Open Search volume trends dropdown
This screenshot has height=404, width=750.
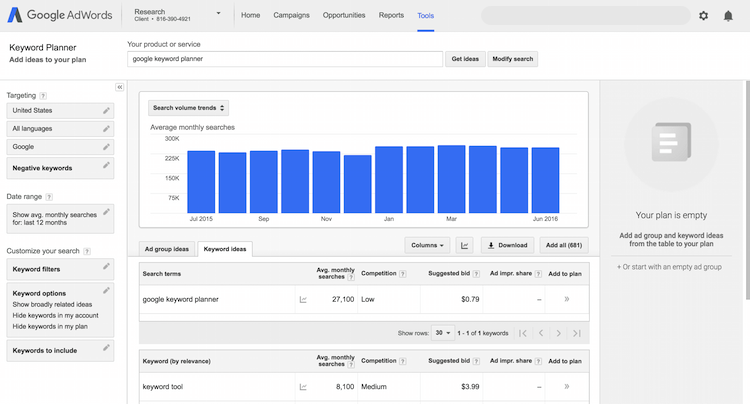pyautogui.click(x=188, y=108)
